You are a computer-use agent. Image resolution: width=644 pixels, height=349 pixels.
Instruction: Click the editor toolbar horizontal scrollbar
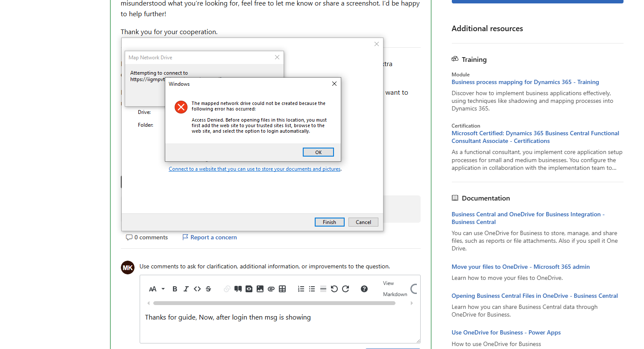(274, 303)
